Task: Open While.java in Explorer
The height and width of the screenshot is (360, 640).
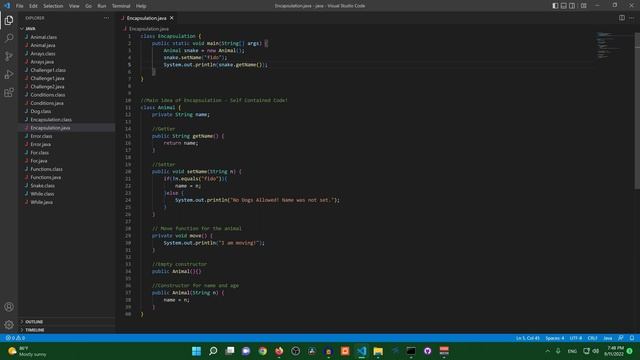Action: 42,202
